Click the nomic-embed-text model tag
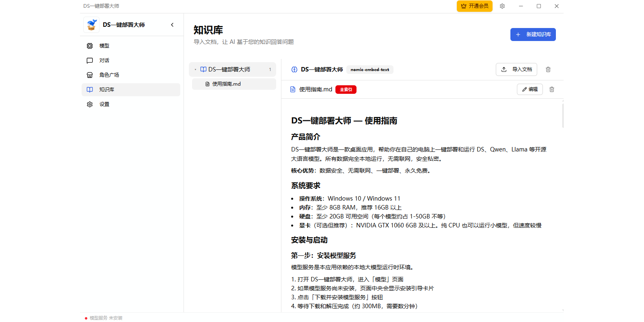The image size is (644, 322). click(x=370, y=69)
